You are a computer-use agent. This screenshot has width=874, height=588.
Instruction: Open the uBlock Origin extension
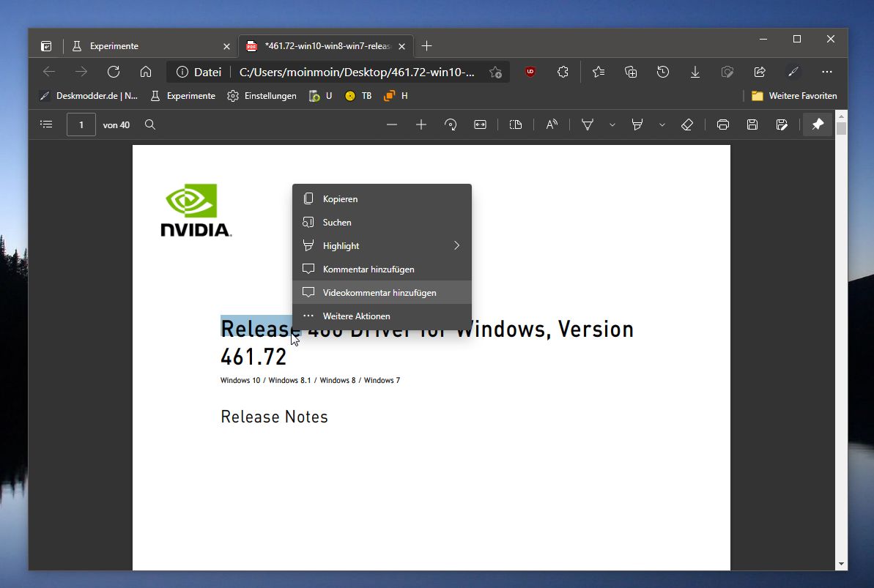point(530,72)
